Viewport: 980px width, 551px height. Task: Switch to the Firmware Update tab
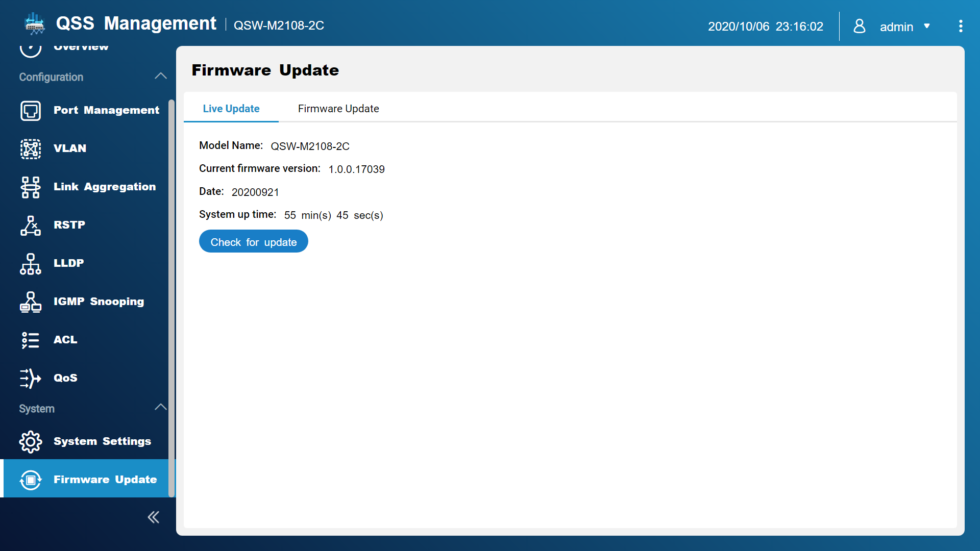pyautogui.click(x=338, y=108)
